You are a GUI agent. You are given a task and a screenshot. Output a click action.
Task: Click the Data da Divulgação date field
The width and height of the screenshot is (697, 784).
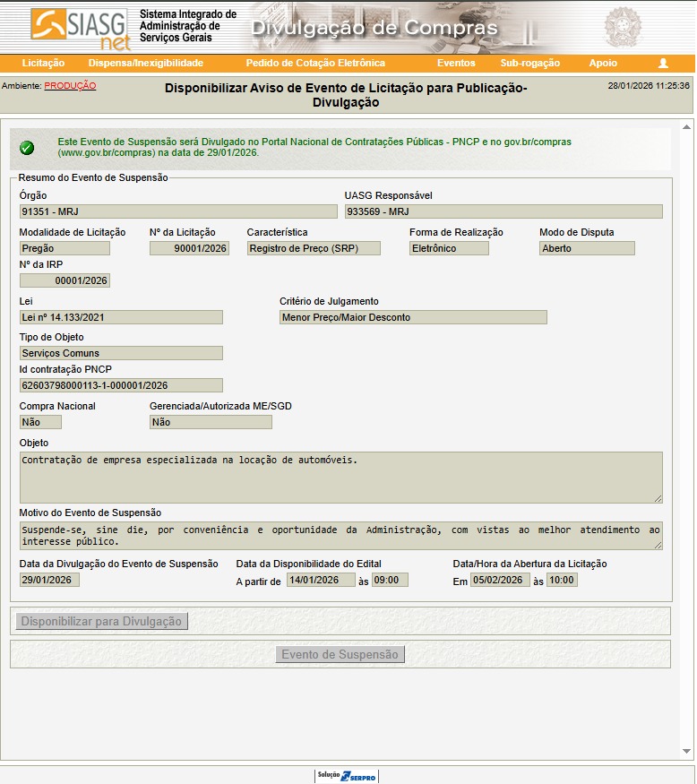coord(50,580)
